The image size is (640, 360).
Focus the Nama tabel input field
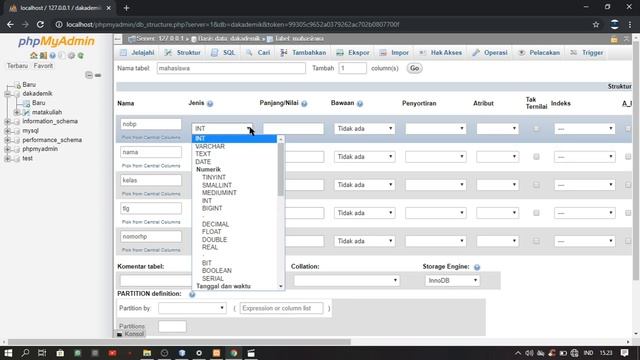point(231,68)
